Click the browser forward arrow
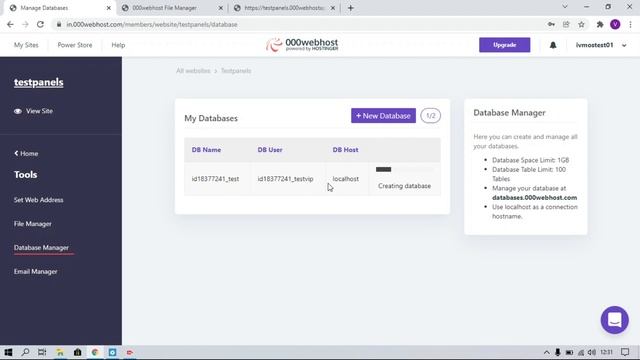640x360 pixels. [25, 24]
